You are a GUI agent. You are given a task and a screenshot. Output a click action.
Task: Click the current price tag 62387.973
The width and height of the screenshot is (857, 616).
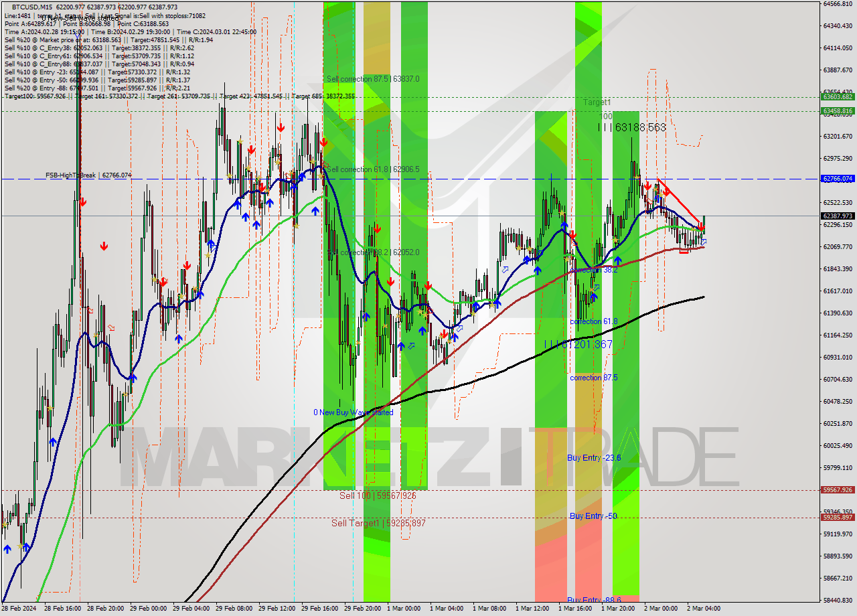click(x=837, y=216)
